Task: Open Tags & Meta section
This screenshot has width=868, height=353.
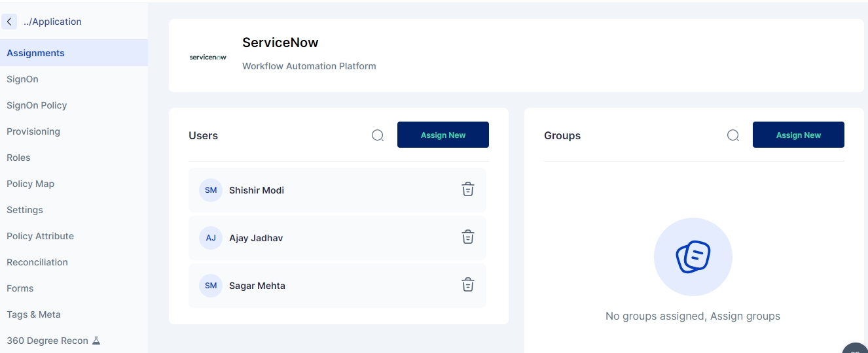Action: (33, 314)
